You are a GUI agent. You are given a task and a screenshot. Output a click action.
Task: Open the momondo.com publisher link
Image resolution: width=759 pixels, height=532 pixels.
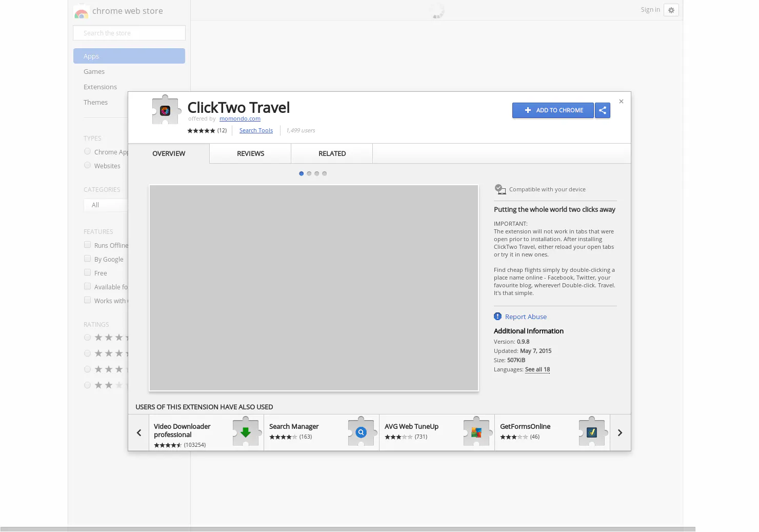(240, 119)
